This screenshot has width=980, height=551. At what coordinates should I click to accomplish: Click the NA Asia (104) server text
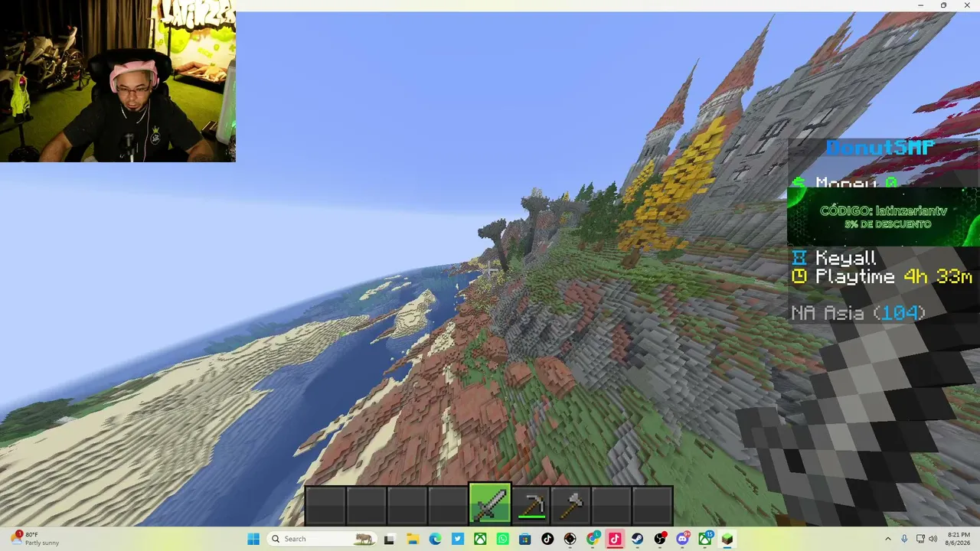858,312
